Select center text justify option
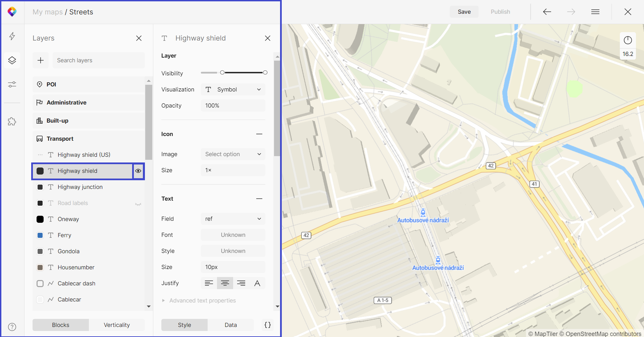This screenshot has height=337, width=644. coord(225,283)
